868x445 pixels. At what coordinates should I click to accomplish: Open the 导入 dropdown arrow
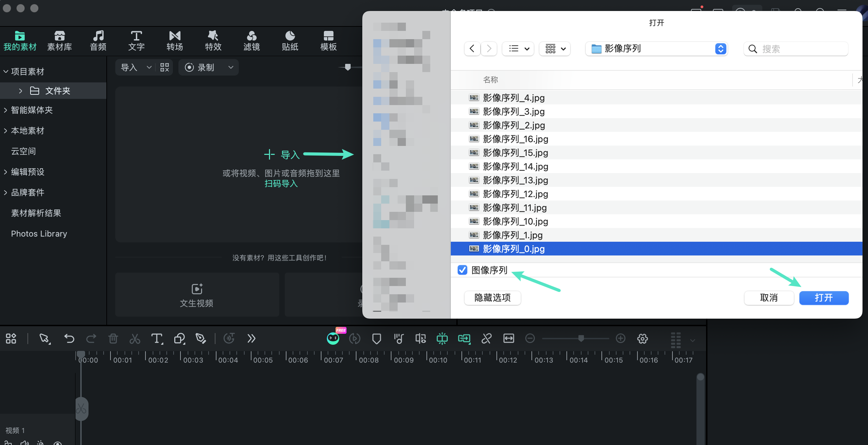(x=149, y=67)
